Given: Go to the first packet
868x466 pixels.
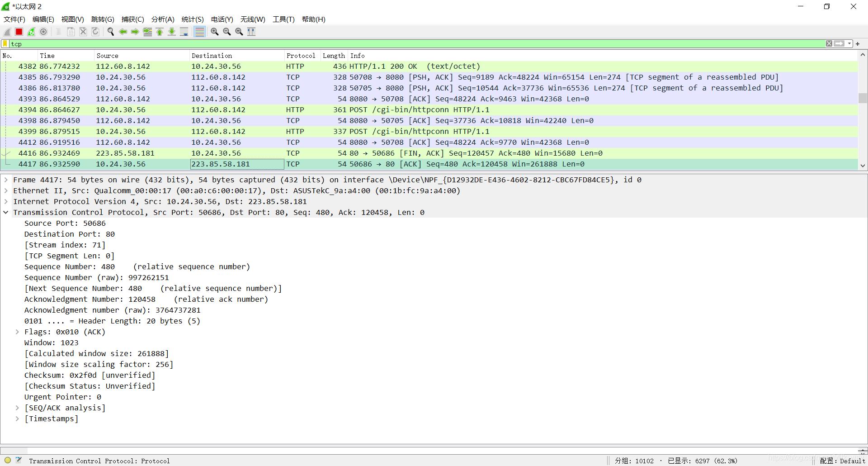Looking at the screenshot, I should 160,32.
